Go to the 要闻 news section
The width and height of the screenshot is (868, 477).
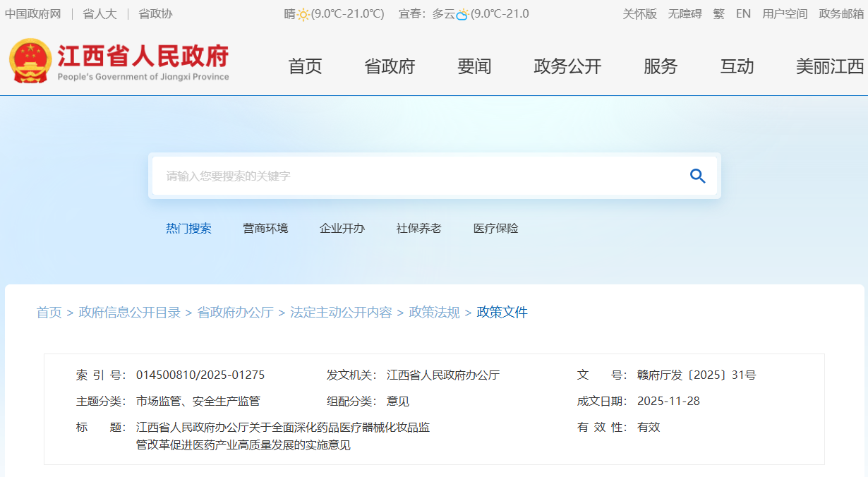(x=474, y=66)
